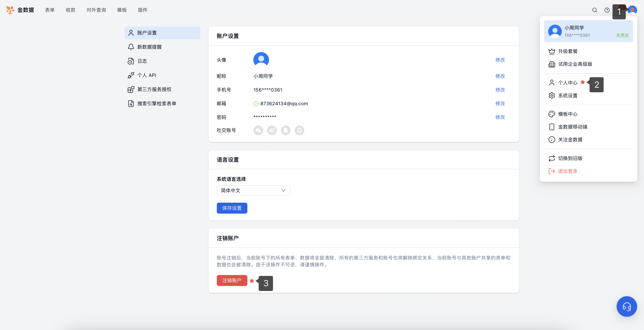Open the 表单 top menu
Screen dimensions: 644x330
click(50, 10)
